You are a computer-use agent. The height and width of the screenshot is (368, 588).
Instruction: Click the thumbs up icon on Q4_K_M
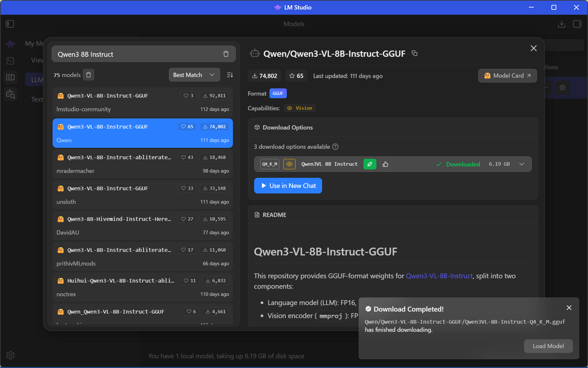(385, 164)
